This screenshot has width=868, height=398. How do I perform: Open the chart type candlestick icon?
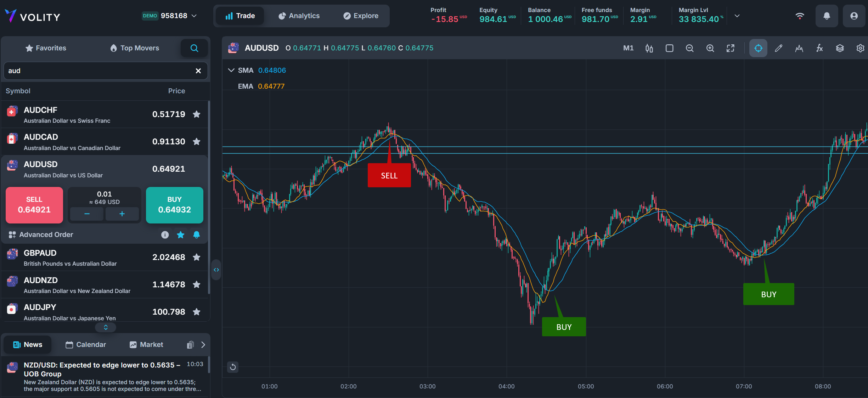coord(649,48)
